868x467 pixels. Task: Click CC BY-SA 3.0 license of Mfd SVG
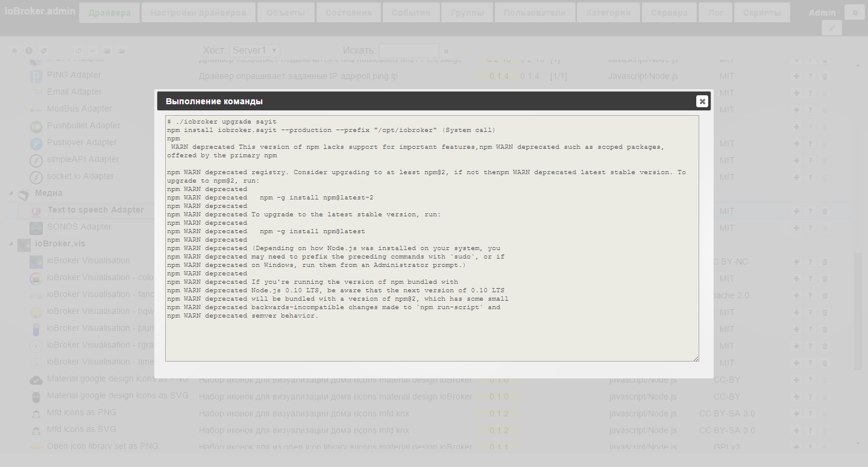[x=727, y=430]
